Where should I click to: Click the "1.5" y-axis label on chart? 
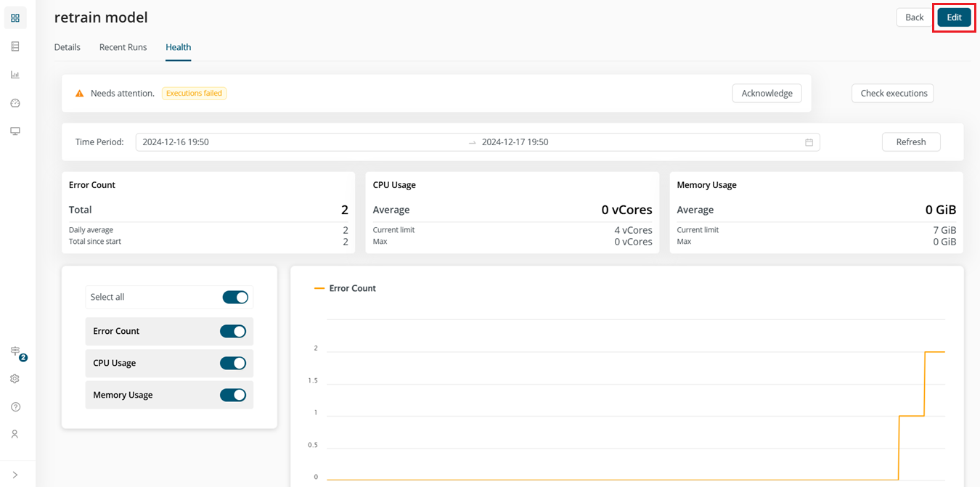[x=313, y=381]
